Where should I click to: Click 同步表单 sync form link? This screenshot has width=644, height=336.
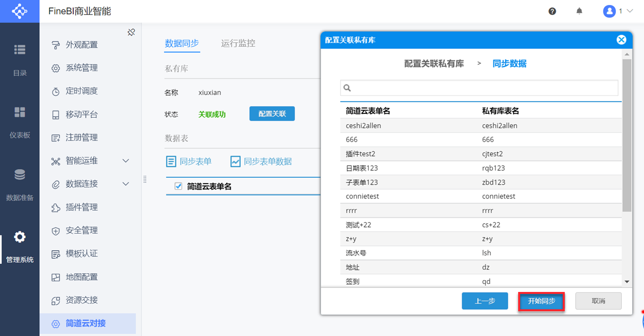[x=189, y=161]
